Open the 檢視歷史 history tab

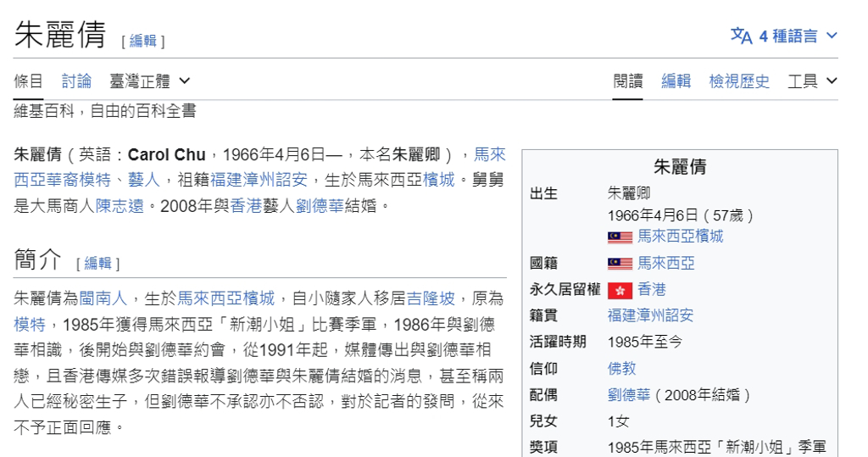click(x=739, y=81)
